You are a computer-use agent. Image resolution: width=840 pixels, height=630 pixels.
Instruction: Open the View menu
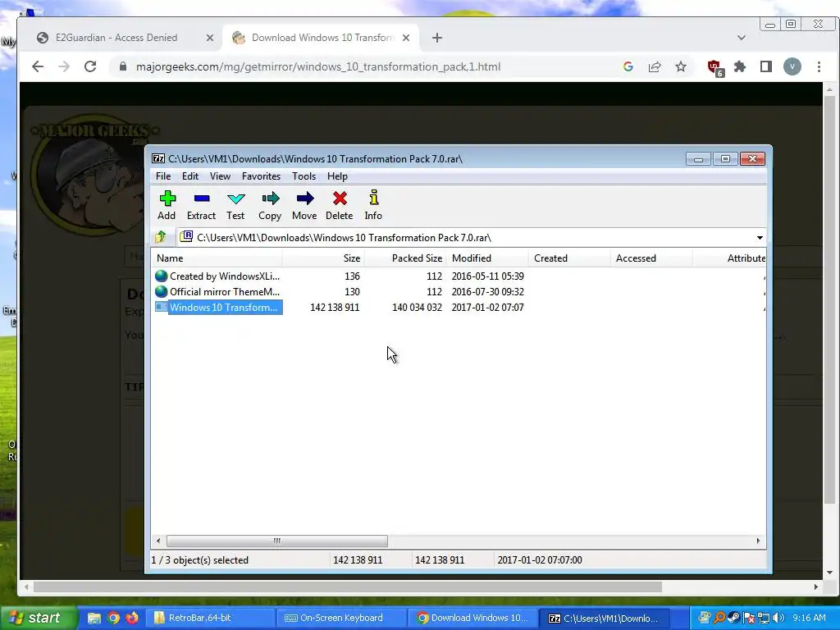[x=220, y=176]
